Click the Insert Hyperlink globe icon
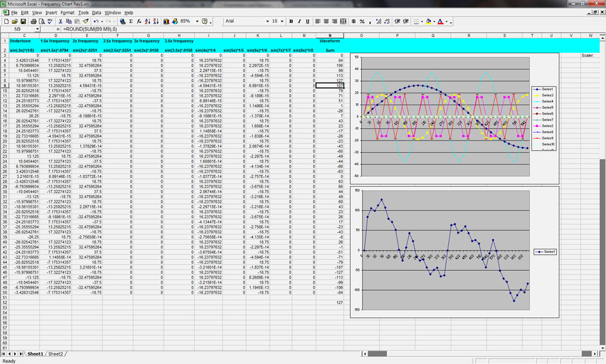Screen dimensions: 606x364 (122, 21)
